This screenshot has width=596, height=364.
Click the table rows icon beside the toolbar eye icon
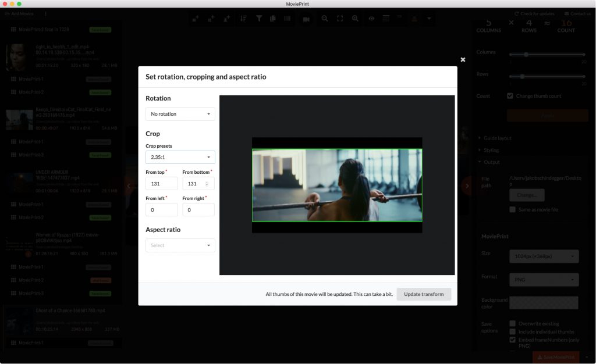[386, 18]
